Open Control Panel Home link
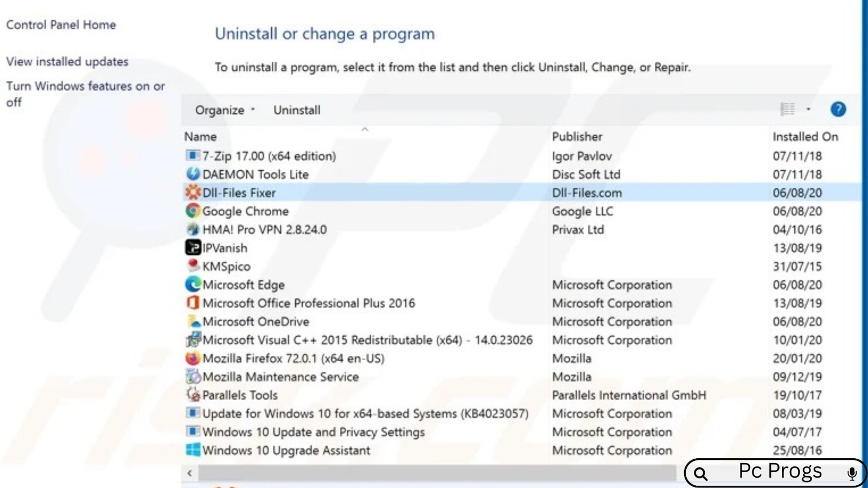The height and width of the screenshot is (488, 868). tap(61, 24)
